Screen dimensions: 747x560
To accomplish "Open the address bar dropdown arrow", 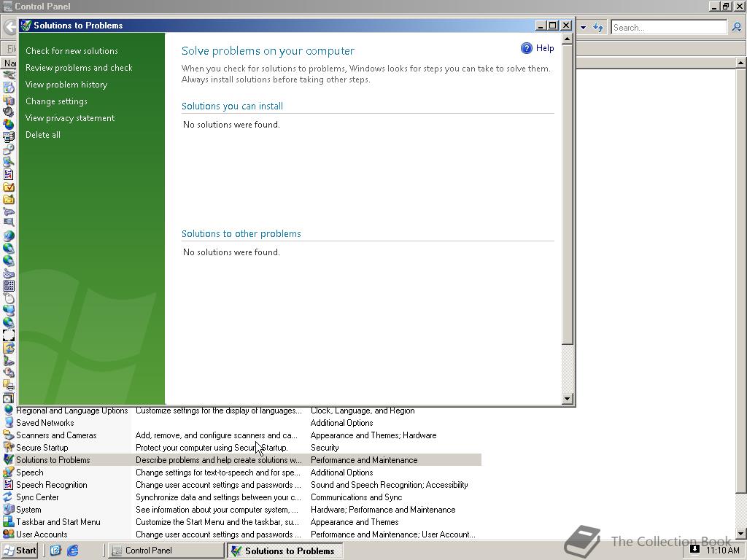I will 583,28.
